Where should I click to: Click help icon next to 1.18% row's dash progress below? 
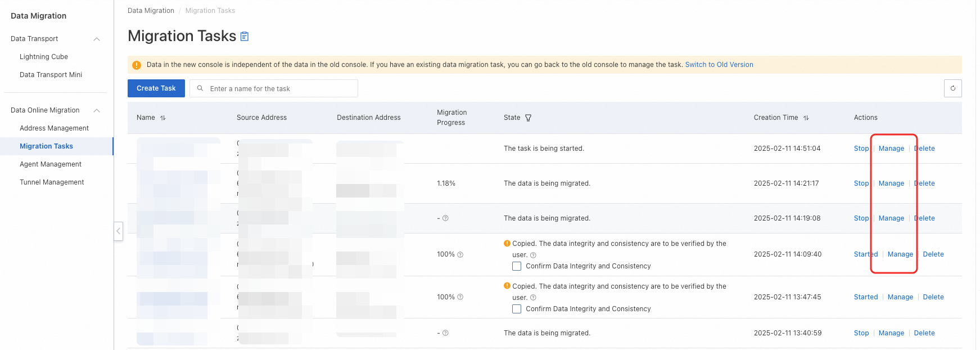(445, 218)
